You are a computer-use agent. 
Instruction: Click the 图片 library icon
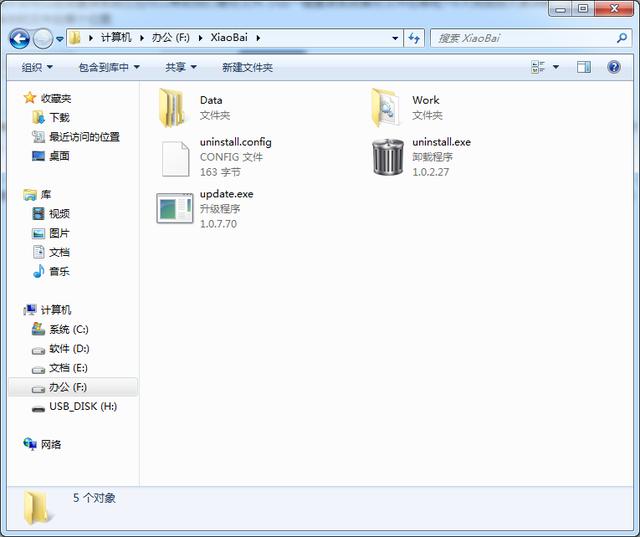pos(38,233)
